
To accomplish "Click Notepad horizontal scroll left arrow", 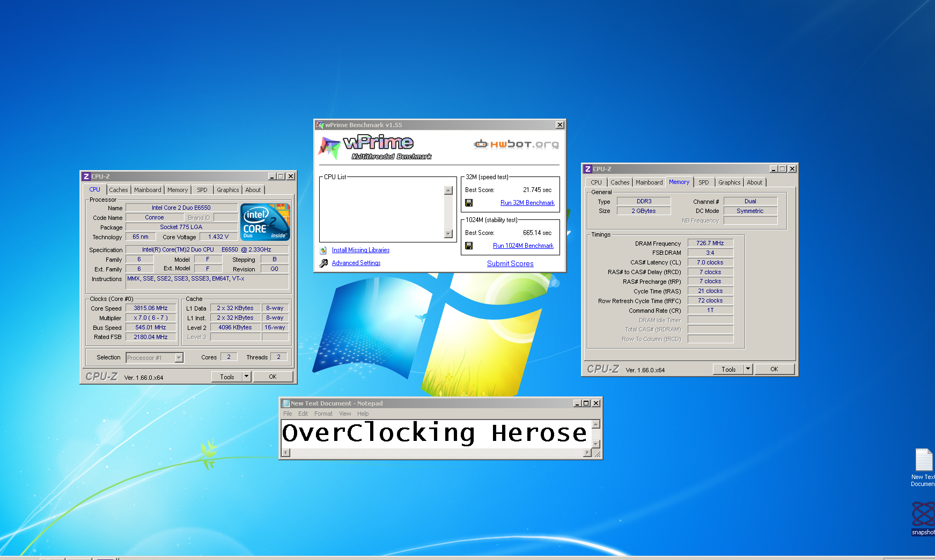I will tap(286, 453).
